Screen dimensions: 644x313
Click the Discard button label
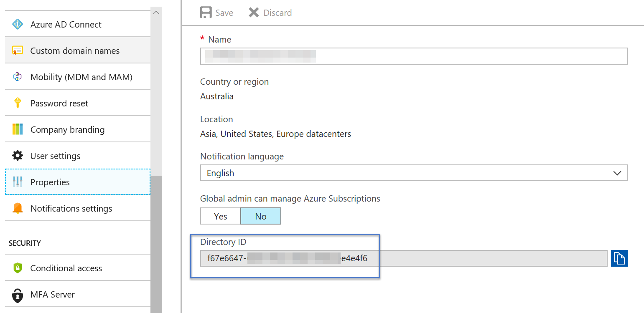point(277,13)
